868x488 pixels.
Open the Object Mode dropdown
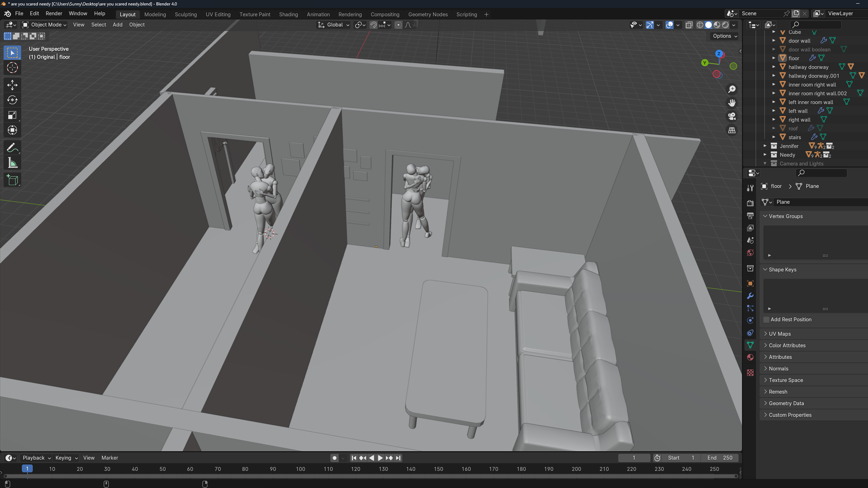(x=44, y=25)
